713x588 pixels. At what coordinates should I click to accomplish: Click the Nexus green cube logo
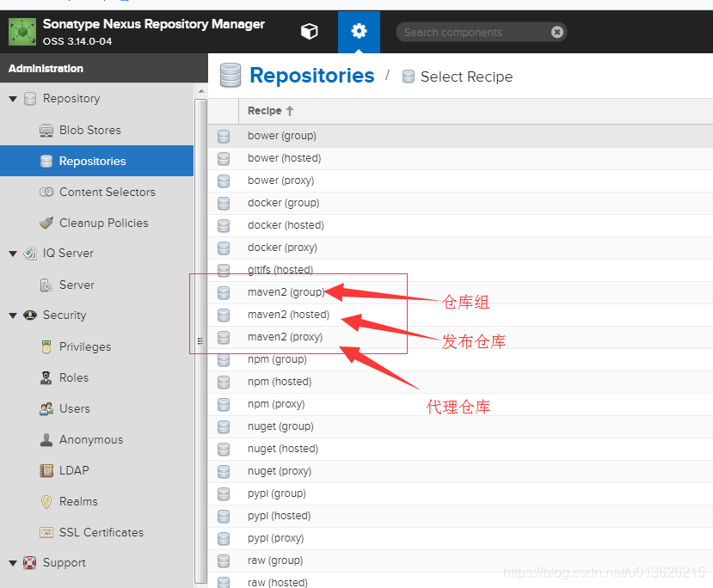click(22, 32)
